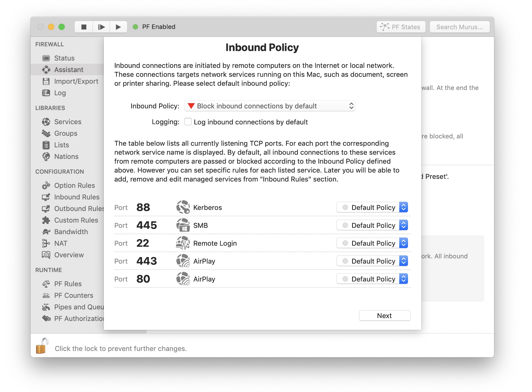Viewport: 532px width, 392px height.
Task: Open PF States window button
Action: (x=401, y=27)
